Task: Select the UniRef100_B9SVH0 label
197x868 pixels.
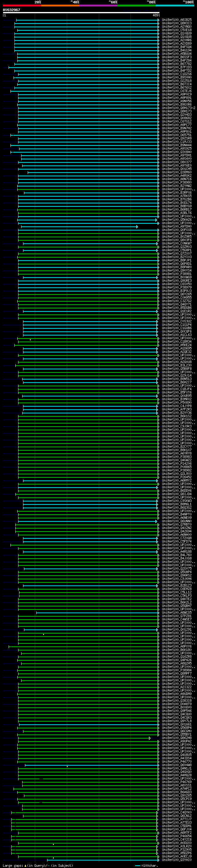Action: [x=176, y=77]
